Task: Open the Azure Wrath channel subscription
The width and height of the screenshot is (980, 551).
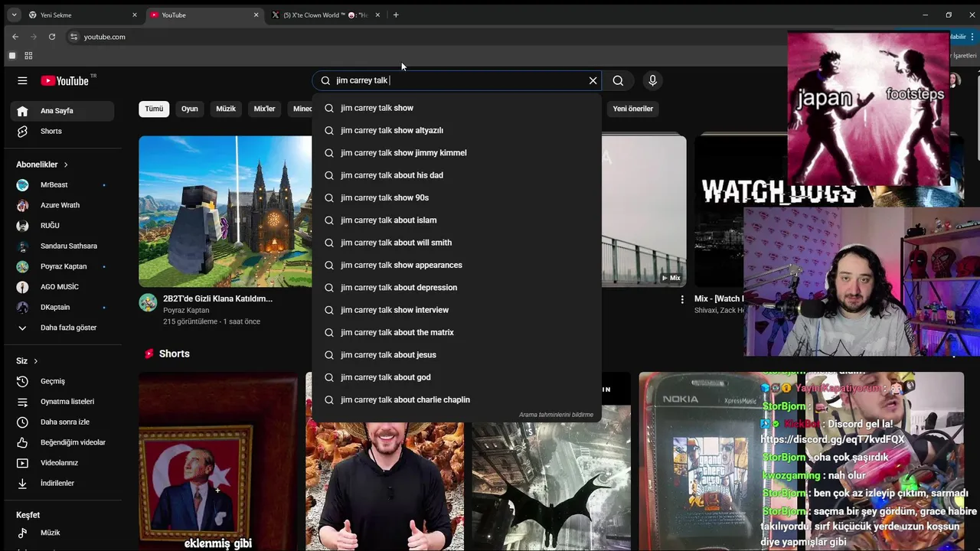Action: [x=62, y=205]
